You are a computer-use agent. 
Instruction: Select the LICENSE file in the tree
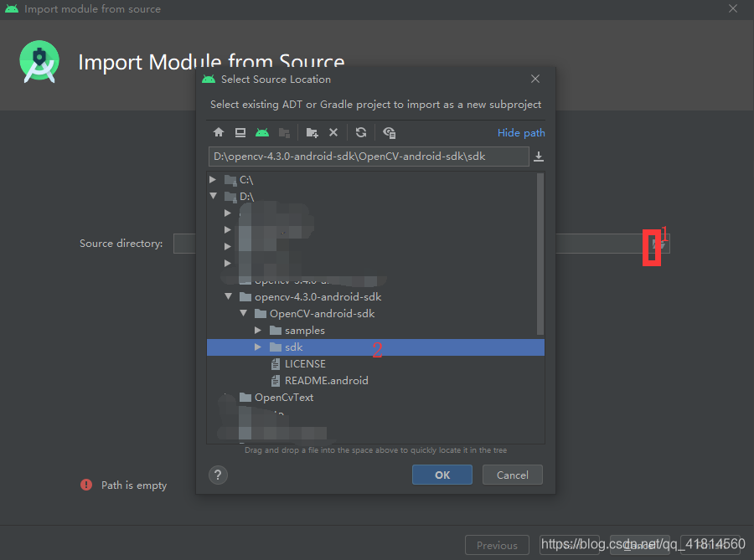pos(303,363)
